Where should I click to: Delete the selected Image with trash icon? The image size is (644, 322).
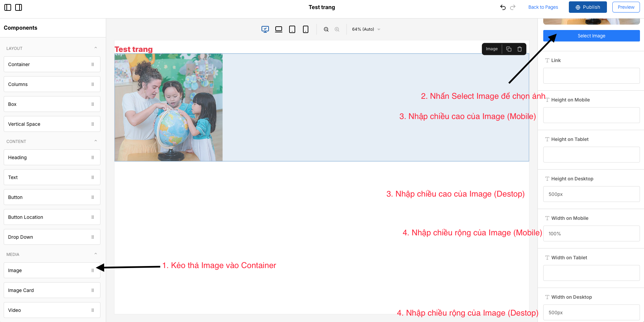click(520, 49)
